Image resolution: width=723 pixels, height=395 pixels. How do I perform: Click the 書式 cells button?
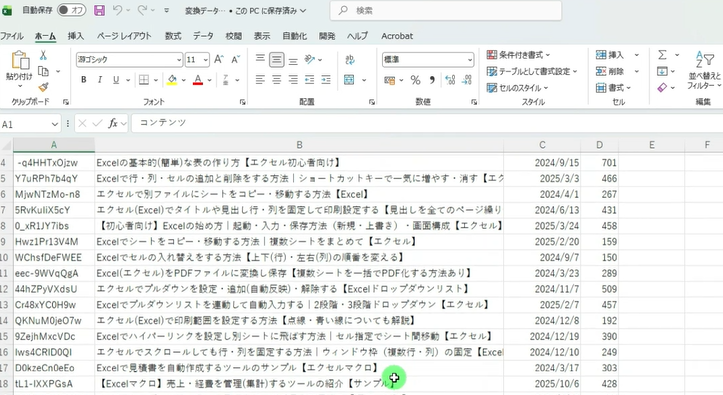click(613, 88)
